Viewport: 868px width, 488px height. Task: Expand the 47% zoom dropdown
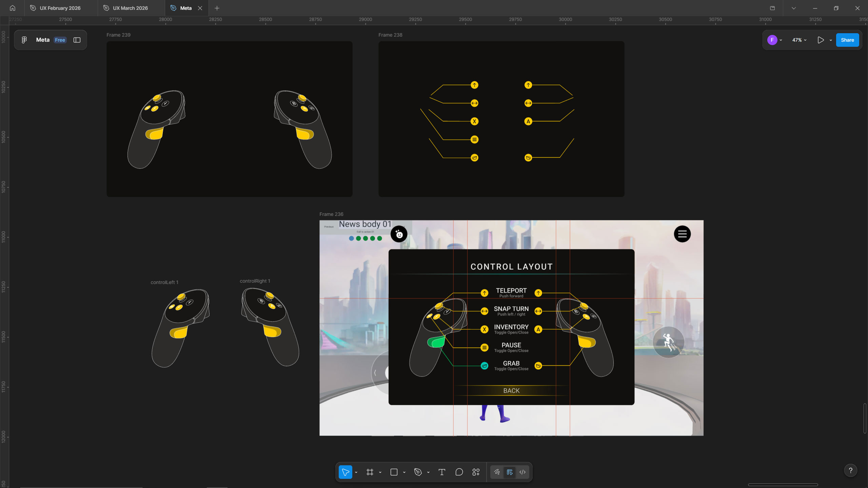tap(799, 40)
